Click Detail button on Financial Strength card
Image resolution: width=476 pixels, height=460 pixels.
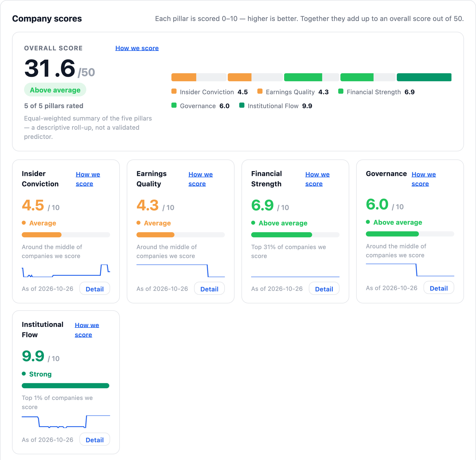[x=324, y=289]
